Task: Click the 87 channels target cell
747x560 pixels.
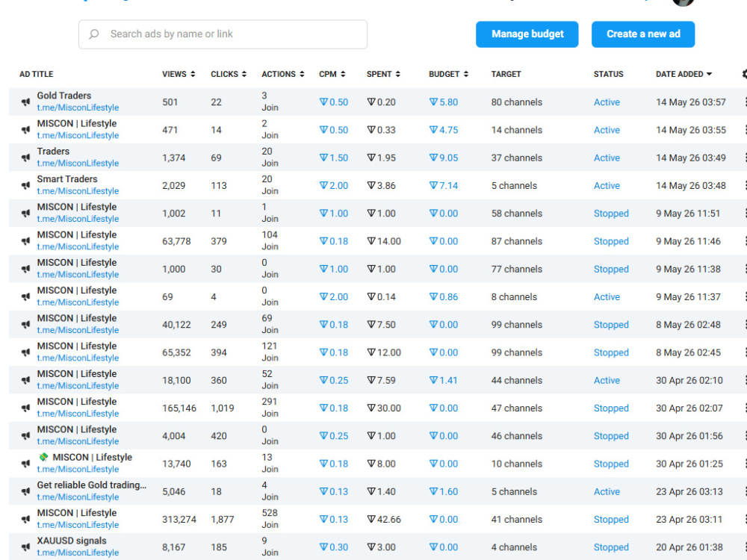Action: click(516, 241)
